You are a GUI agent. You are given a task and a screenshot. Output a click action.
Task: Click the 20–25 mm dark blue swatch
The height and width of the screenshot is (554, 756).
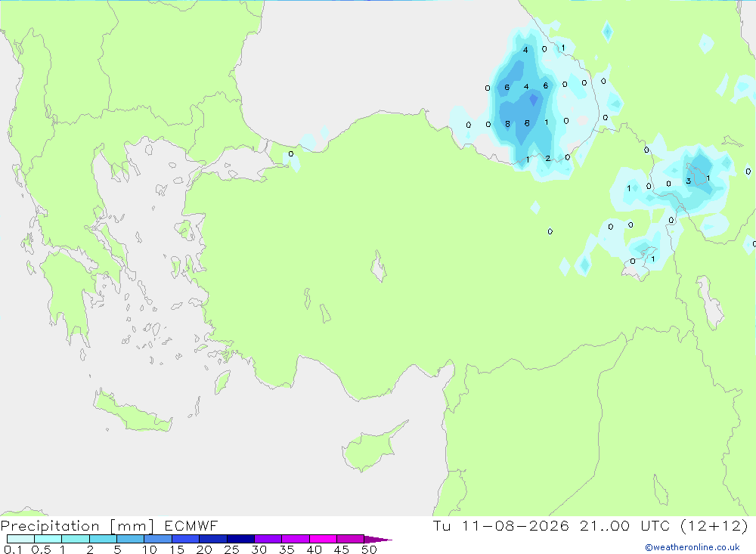tap(213, 539)
